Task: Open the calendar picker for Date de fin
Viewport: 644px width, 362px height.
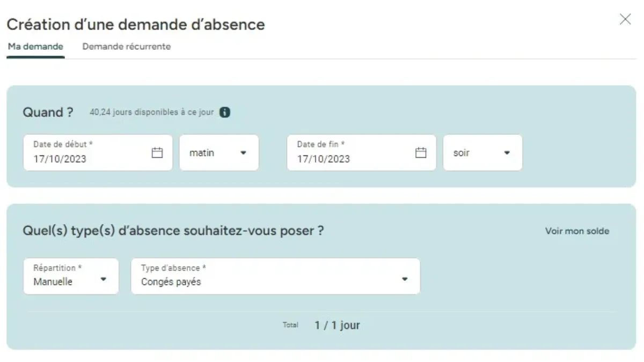Action: coord(421,153)
